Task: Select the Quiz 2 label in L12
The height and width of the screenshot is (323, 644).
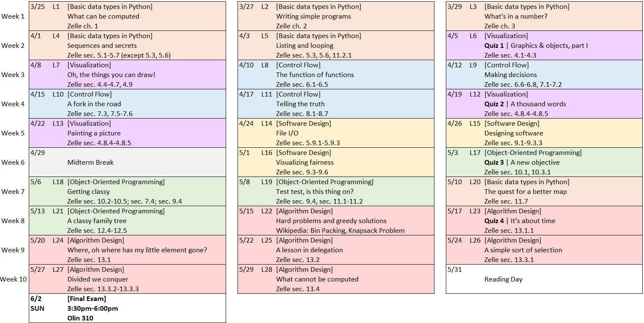Action: (x=494, y=104)
